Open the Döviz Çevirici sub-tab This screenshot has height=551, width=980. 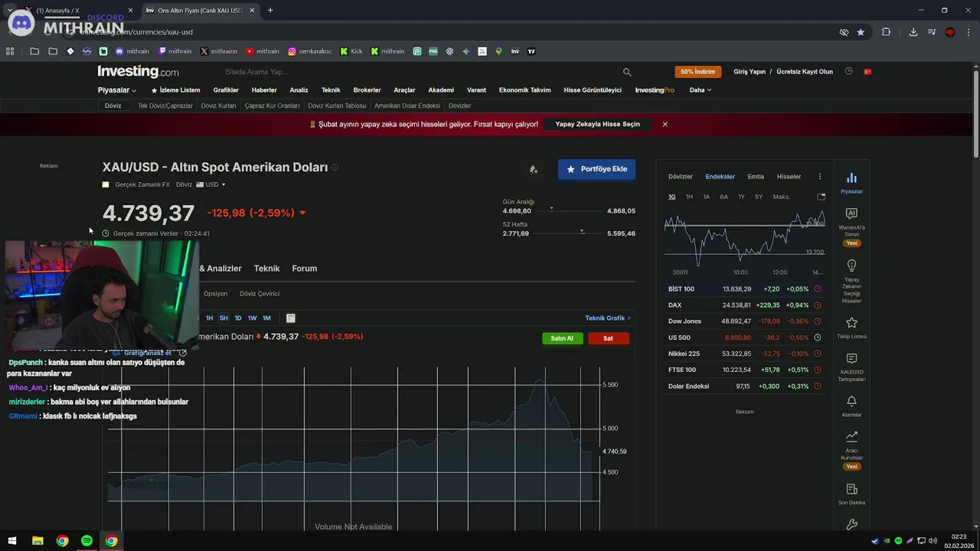[260, 294]
